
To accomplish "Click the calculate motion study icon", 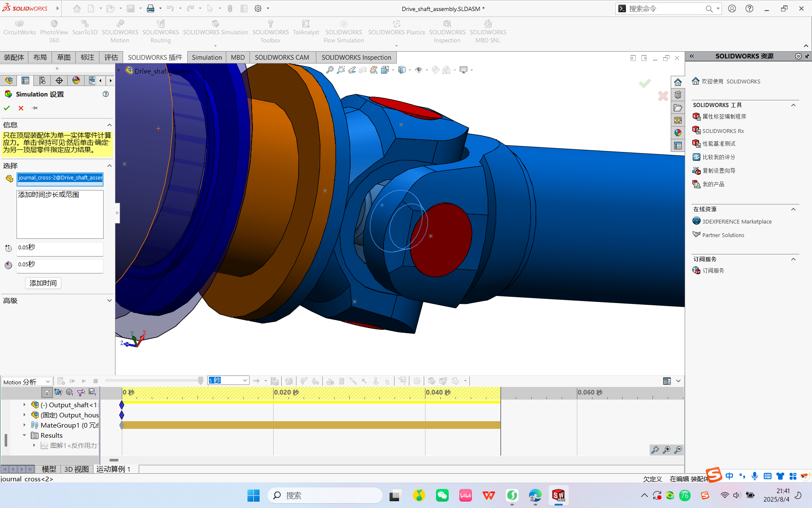I will (x=60, y=381).
